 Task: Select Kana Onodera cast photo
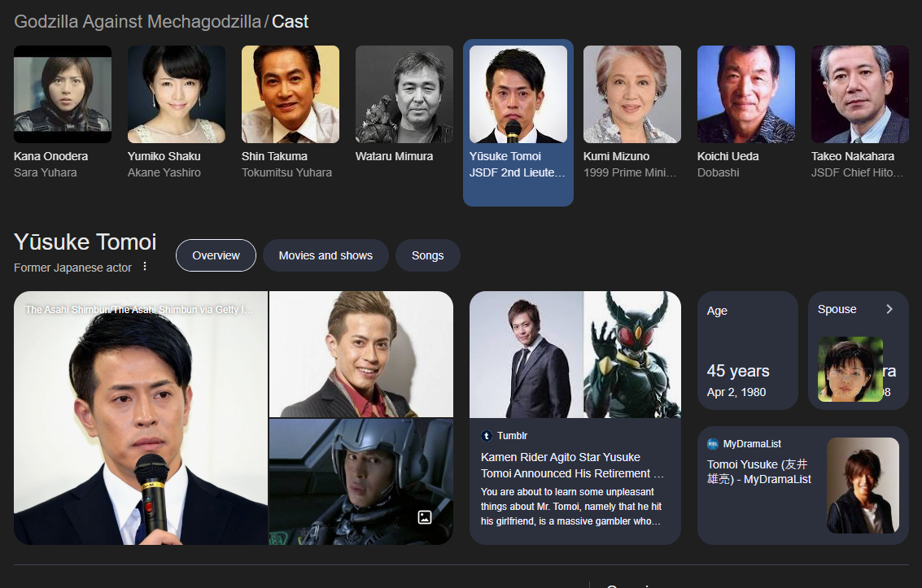[x=63, y=94]
